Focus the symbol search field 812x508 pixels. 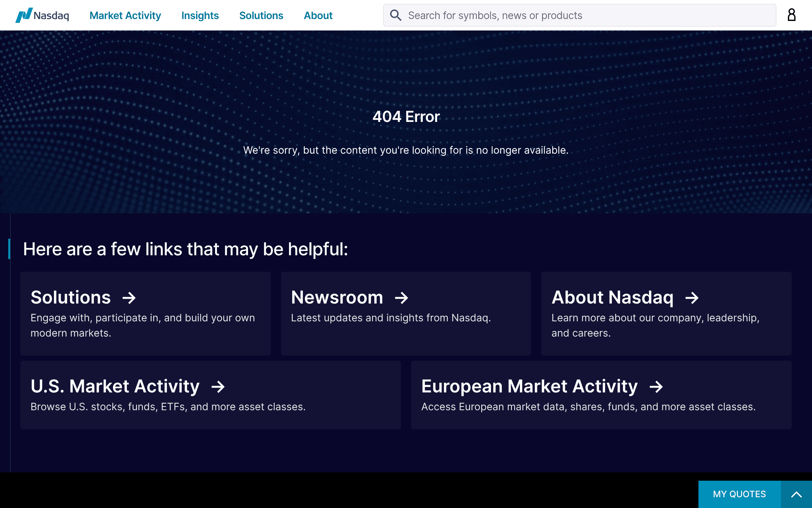[x=580, y=16]
